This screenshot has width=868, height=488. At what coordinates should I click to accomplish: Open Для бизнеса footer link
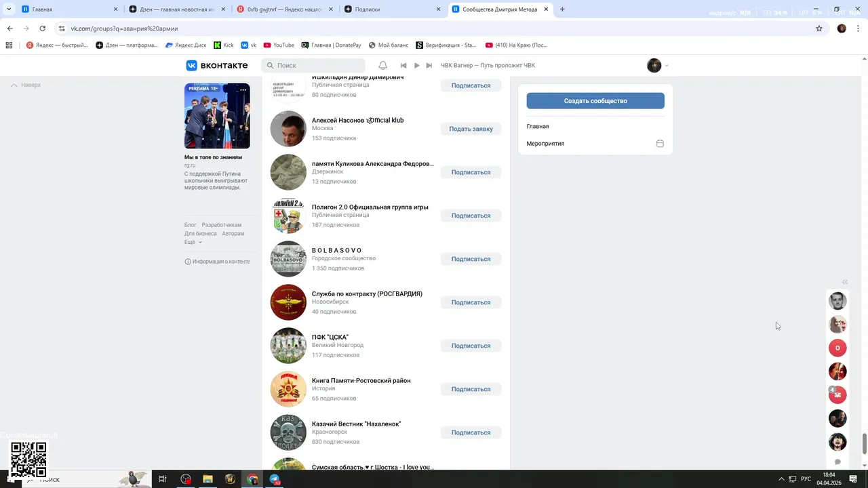[201, 234]
